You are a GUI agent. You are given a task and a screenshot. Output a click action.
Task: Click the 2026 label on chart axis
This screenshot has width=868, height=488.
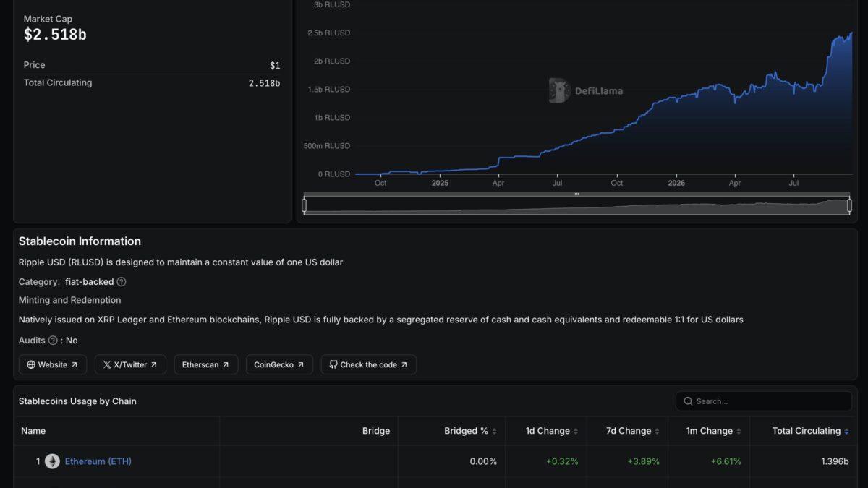point(676,183)
